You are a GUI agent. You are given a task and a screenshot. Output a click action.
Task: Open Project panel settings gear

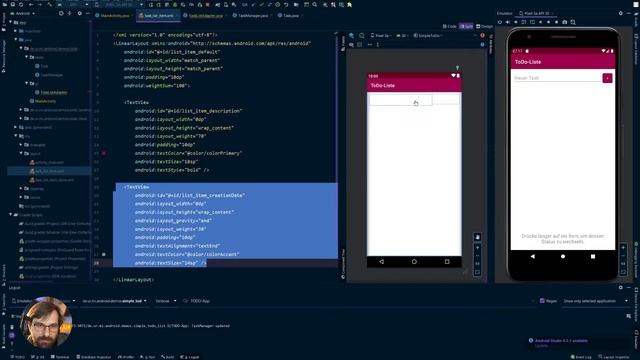tap(80, 13)
